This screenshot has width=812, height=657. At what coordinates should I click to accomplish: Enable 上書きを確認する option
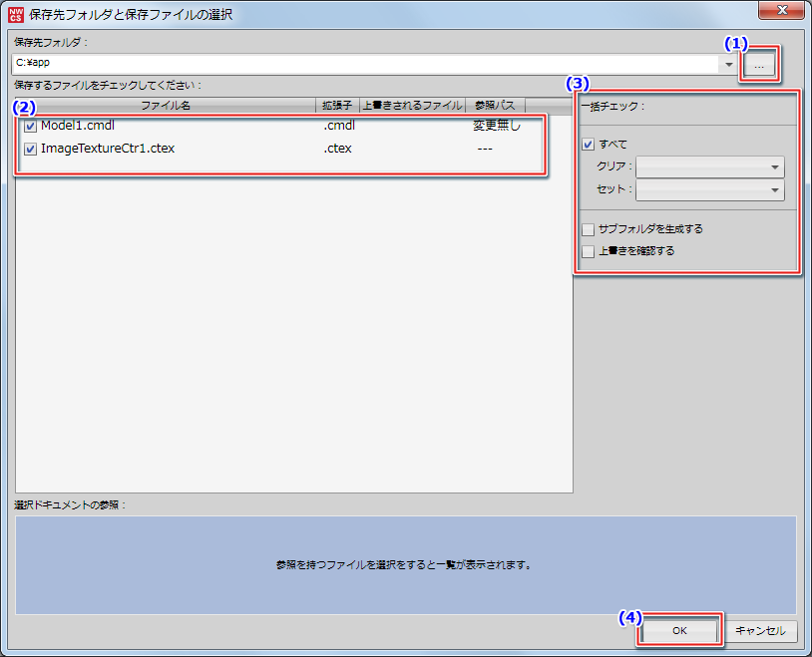[x=588, y=251]
